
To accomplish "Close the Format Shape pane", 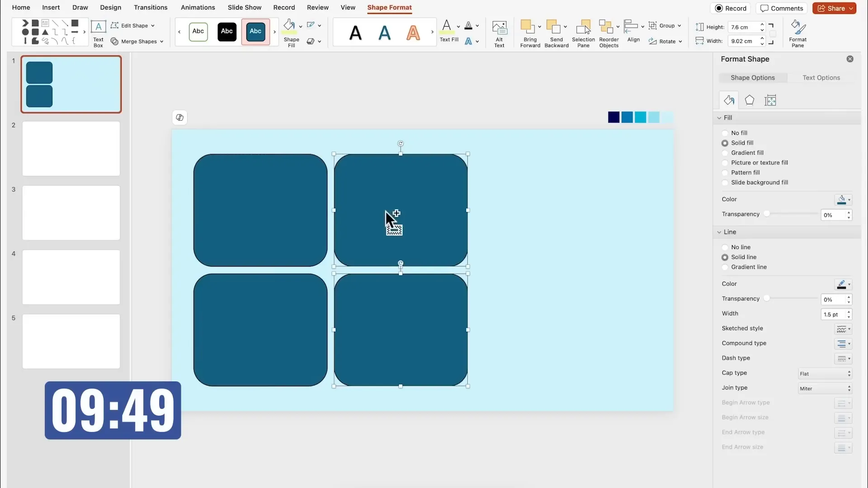I will [x=850, y=59].
